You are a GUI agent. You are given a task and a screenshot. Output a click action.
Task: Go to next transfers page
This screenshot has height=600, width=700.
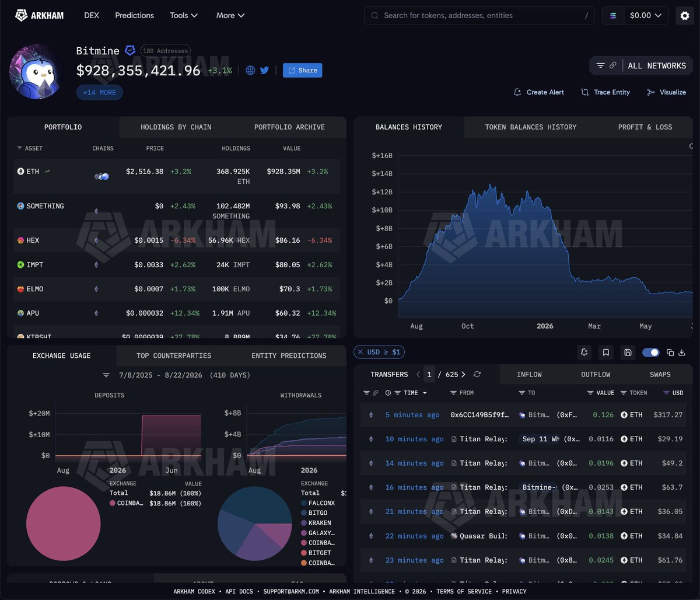click(x=464, y=374)
